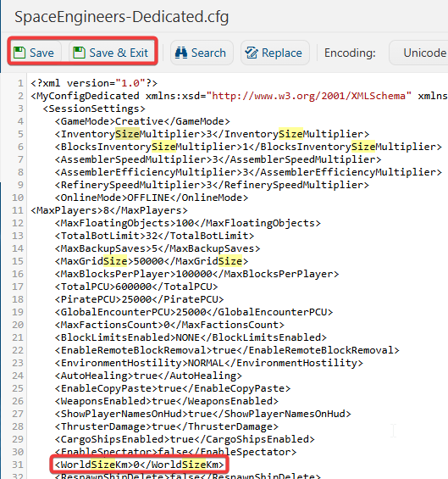Click the EnableRemoteBlockRemoval line
Screen dimensions: 448x479
(x=227, y=350)
